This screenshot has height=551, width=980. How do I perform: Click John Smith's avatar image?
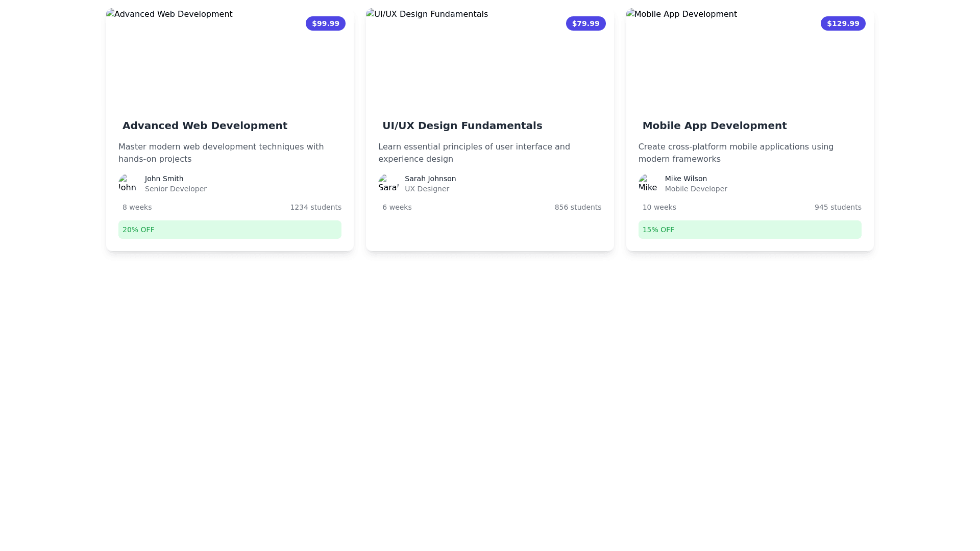pos(128,184)
